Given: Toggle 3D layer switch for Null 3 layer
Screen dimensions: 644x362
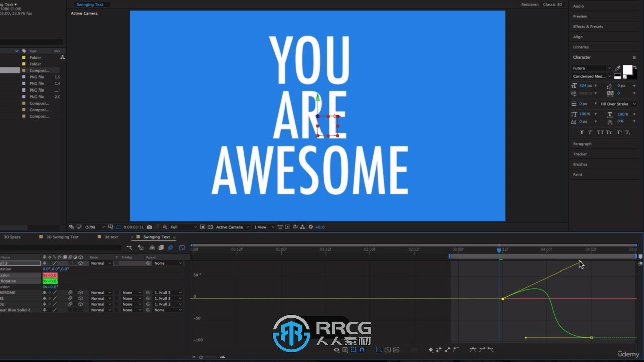Looking at the screenshot, I should pos(80,263).
